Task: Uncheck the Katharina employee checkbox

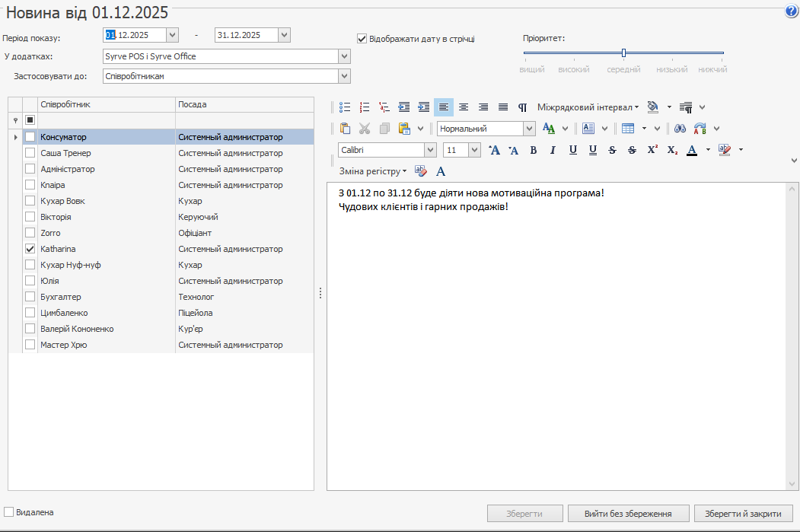Action: (x=30, y=249)
